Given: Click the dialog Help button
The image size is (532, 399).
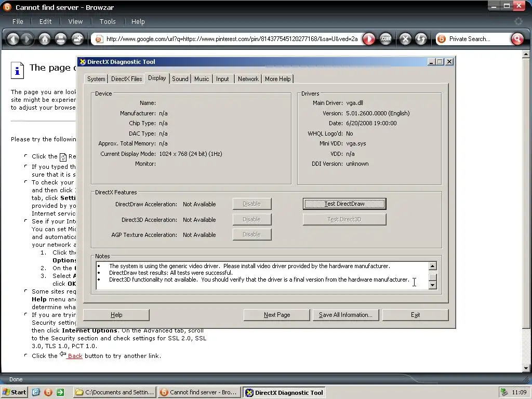Looking at the screenshot, I should [x=116, y=315].
